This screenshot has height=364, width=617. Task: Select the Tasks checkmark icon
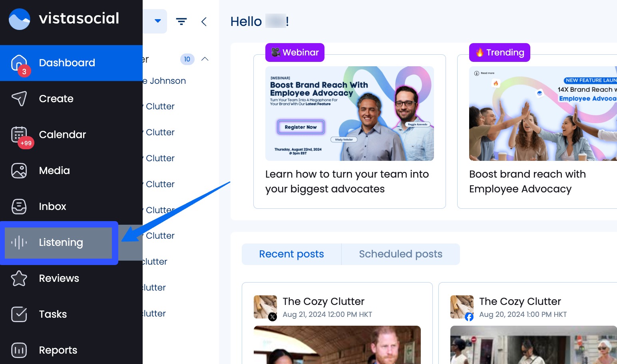point(19,314)
